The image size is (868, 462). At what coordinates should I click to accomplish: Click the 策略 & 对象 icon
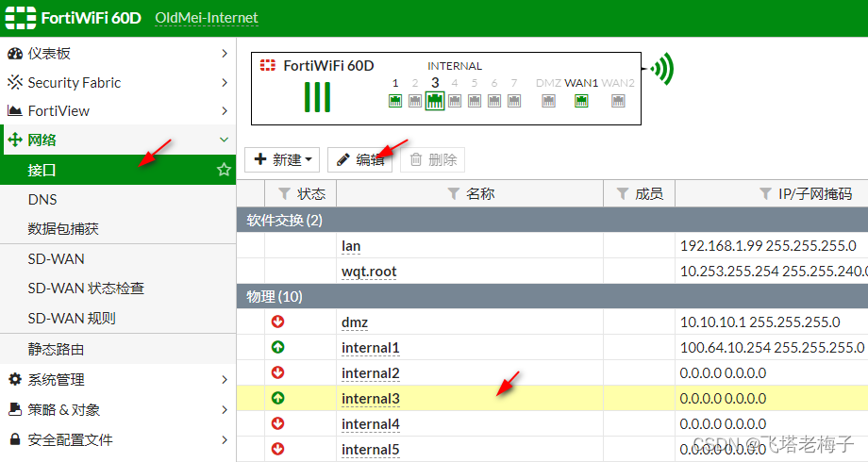(x=15, y=409)
